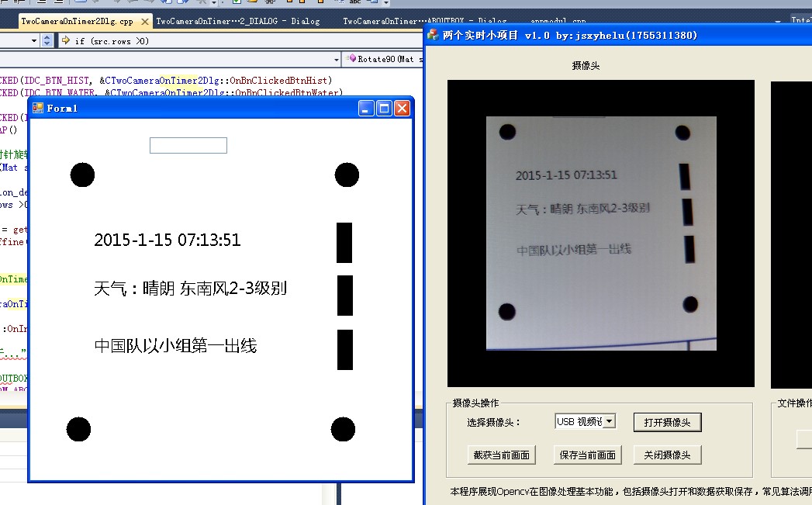Click the up/down stepper beside scope box
Viewport: 812px width, 505px height.
coord(47,40)
